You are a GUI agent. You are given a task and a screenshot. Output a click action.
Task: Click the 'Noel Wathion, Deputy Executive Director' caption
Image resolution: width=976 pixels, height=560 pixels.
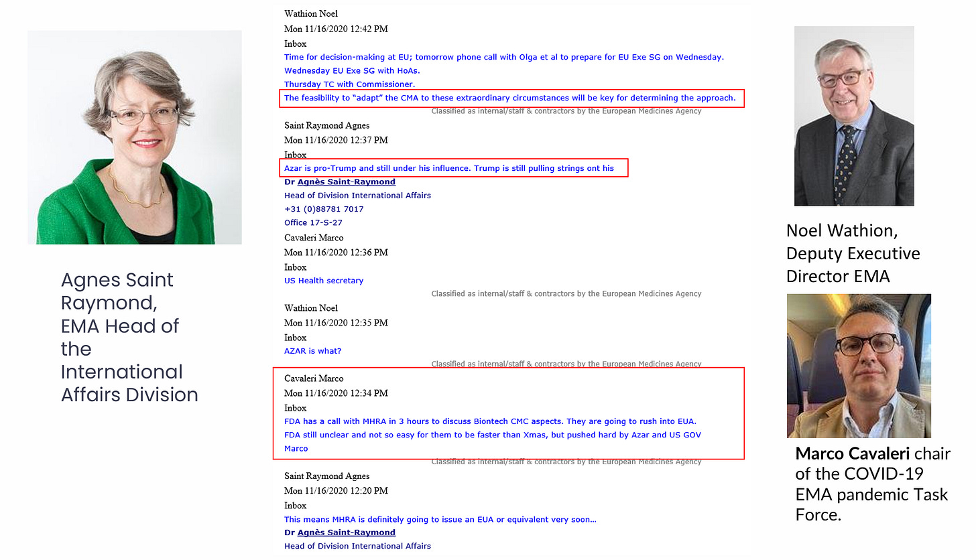(853, 254)
